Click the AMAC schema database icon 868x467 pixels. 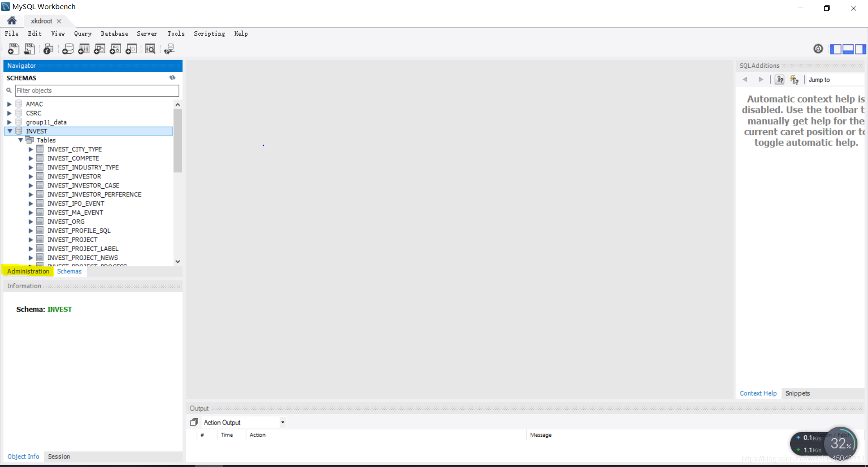(19, 104)
